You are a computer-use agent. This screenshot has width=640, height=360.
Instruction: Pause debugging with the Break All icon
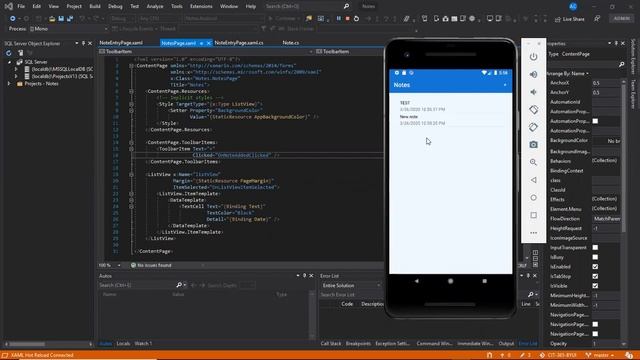338,18
